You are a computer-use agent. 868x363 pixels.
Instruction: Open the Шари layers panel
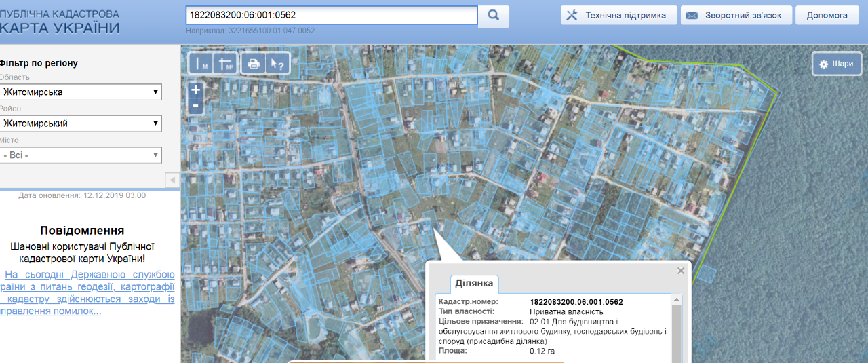(x=836, y=64)
